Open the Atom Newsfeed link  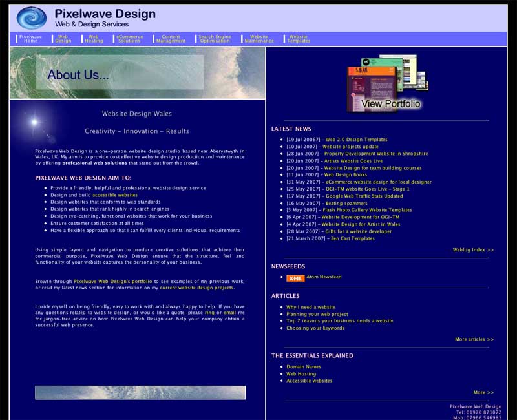point(324,277)
